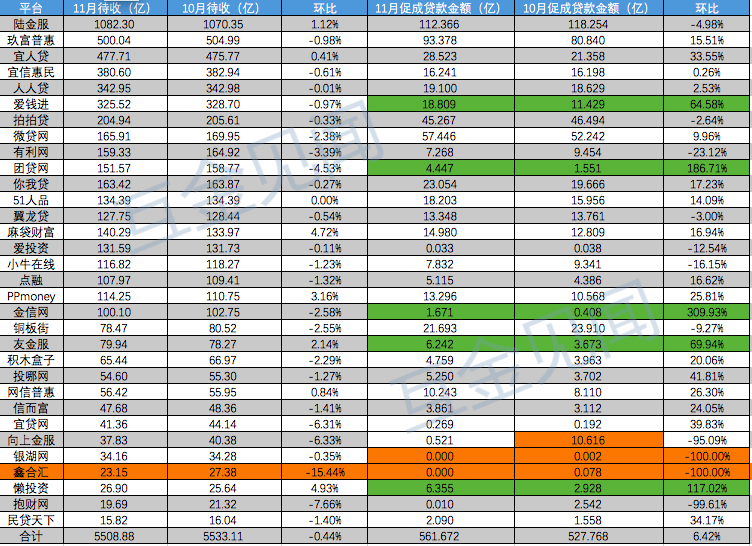The width and height of the screenshot is (752, 546).
Task: Select the PPmoney platform cell
Action: tap(31, 296)
